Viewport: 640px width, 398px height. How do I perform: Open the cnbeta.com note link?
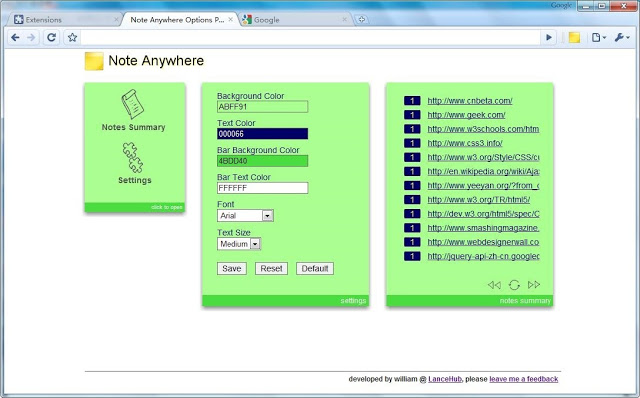coord(470,101)
